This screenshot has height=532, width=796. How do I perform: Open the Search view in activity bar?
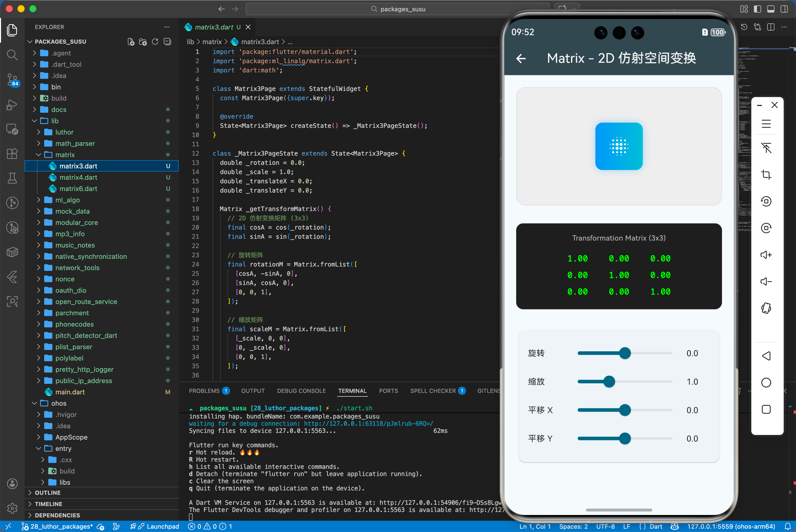[x=12, y=55]
